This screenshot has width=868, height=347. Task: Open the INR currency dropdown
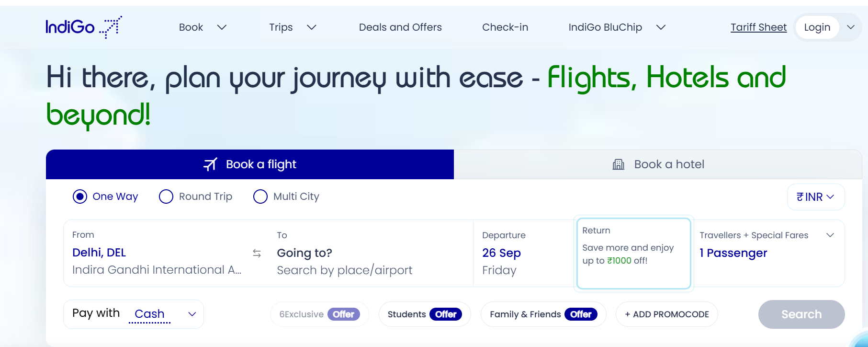815,197
